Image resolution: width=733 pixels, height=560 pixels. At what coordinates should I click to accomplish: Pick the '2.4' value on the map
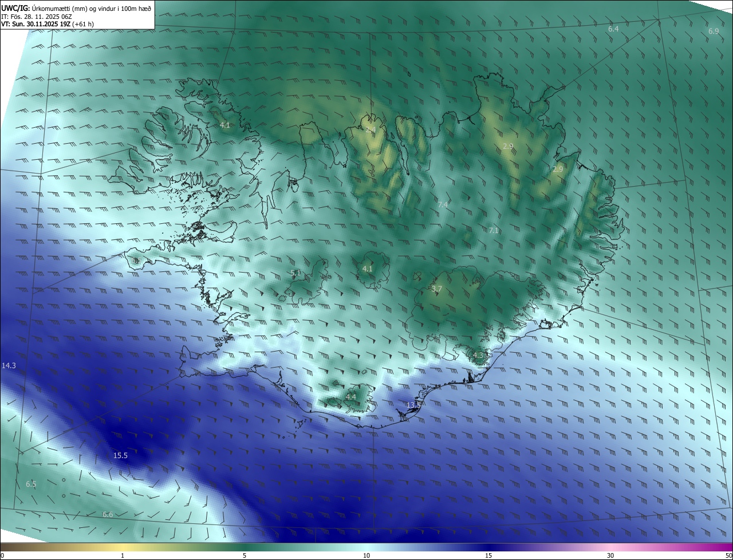click(x=371, y=130)
